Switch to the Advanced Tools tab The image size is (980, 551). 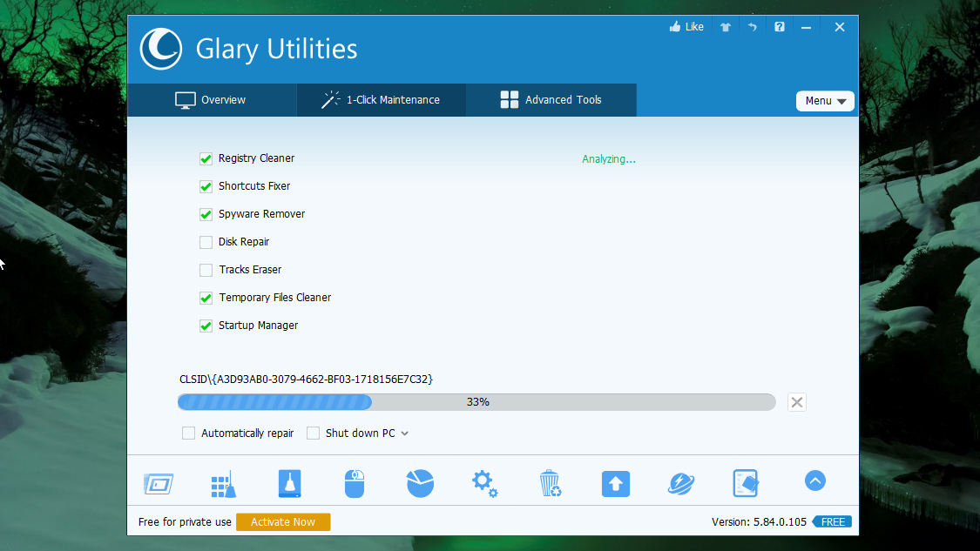[x=551, y=100]
